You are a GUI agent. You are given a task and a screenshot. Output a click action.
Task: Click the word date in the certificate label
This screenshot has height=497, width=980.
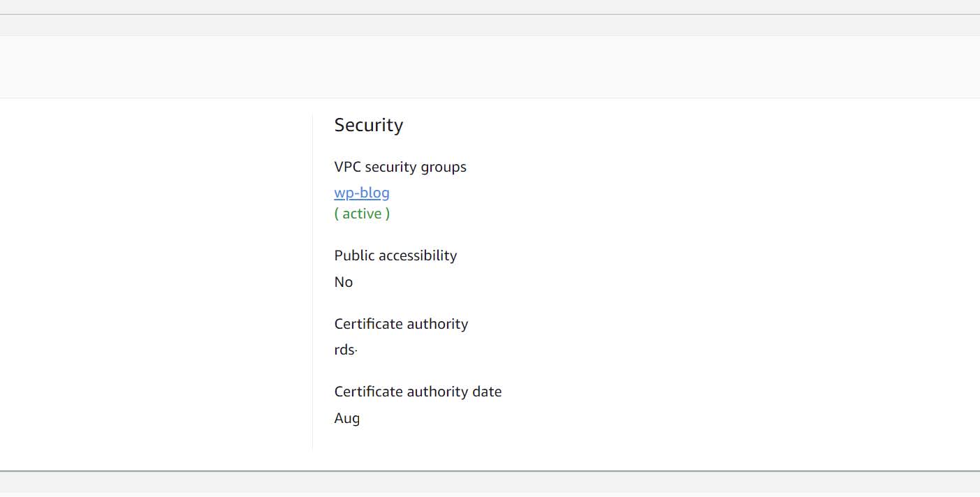487,392
